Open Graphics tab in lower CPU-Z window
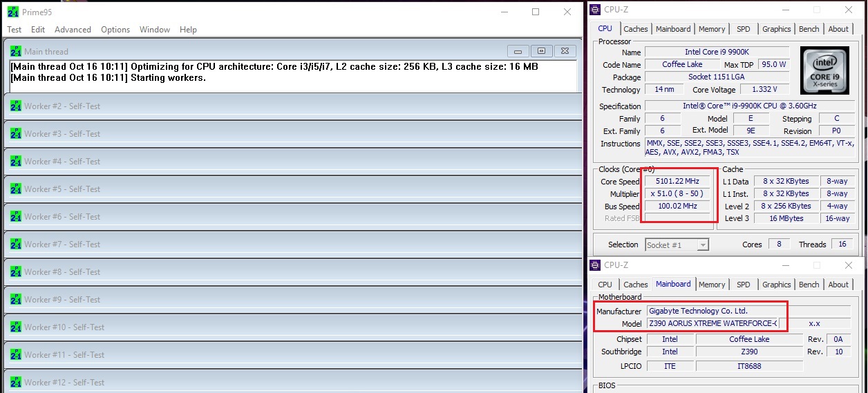Screen dimensions: 868x393 pyautogui.click(x=776, y=285)
